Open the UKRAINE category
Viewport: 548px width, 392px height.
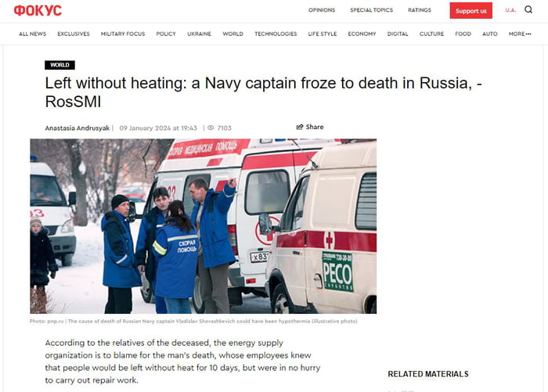[199, 34]
